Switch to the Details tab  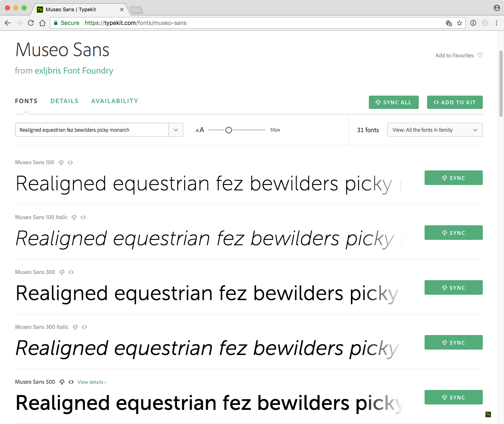click(x=64, y=101)
